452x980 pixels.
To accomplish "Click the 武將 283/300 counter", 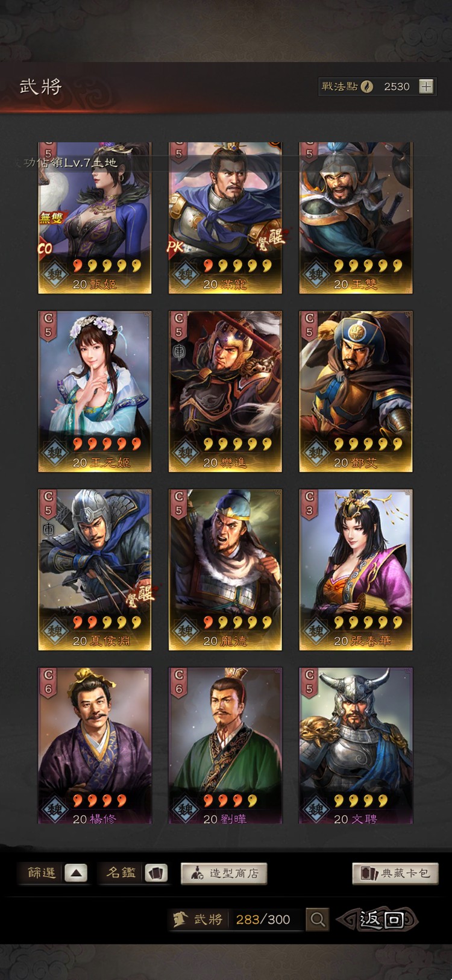I will pyautogui.click(x=235, y=919).
